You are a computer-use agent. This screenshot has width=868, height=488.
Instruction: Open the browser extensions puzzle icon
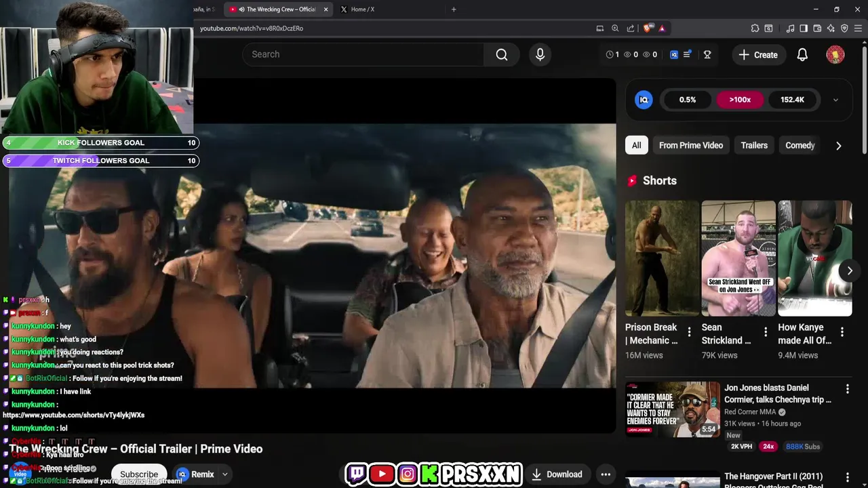tap(755, 28)
